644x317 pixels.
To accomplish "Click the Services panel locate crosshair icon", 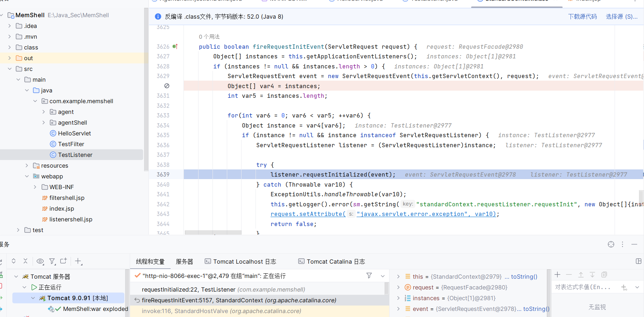I will [x=611, y=244].
